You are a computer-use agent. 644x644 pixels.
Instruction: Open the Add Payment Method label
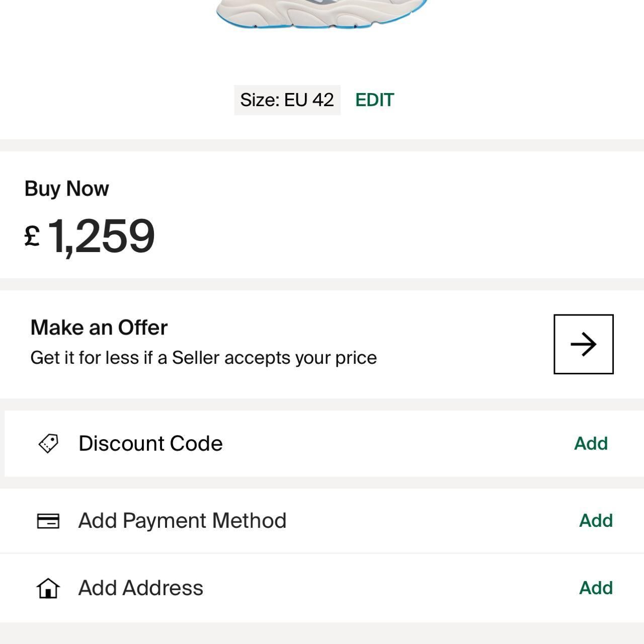tap(182, 521)
